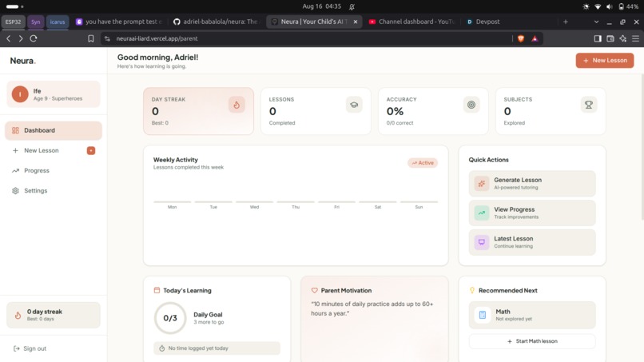The height and width of the screenshot is (362, 644).
Task: Open the browser hamburger menu
Action: pos(635,38)
